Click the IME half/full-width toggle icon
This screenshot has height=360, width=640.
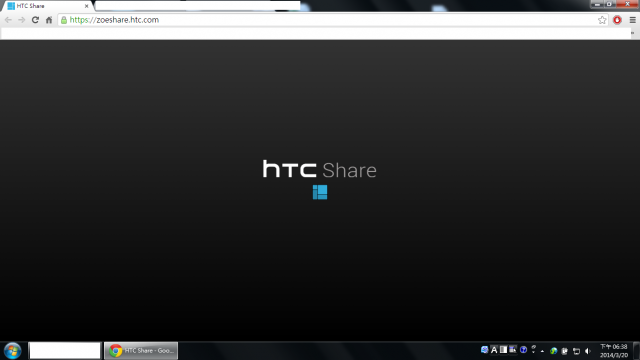(x=503, y=350)
